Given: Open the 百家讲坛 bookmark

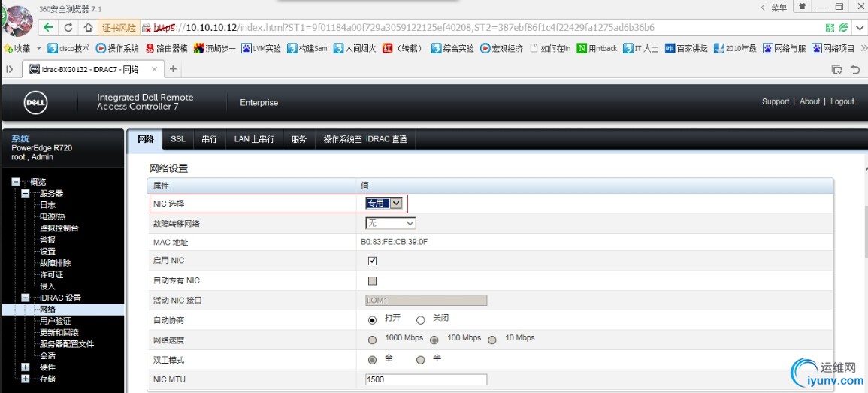Looking at the screenshot, I should [686, 48].
